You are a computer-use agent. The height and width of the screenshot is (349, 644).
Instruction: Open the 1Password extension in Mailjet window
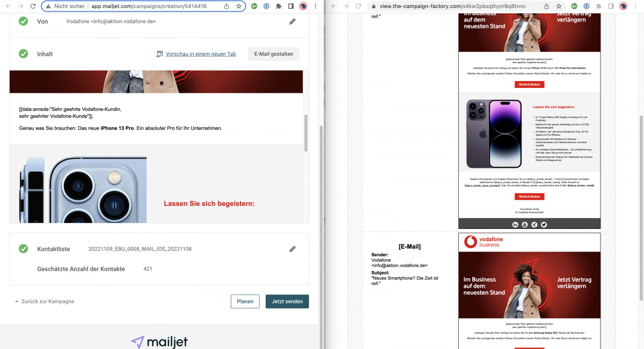point(266,6)
